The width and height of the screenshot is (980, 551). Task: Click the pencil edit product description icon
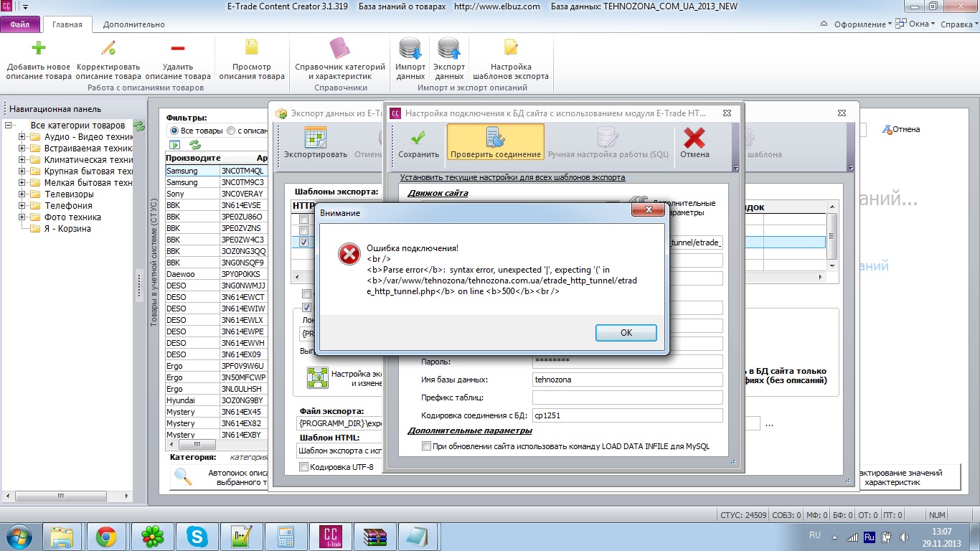[x=108, y=48]
